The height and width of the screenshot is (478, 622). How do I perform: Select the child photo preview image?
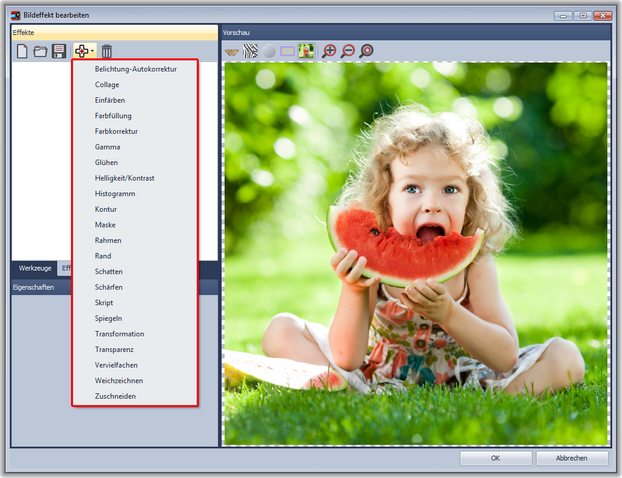pyautogui.click(x=306, y=51)
